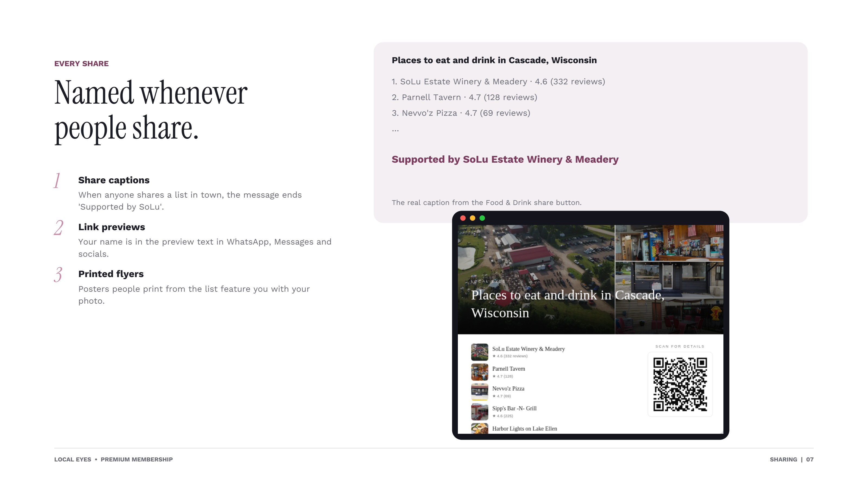Click the '4.7 (69)' star rating
Viewport: 868px width, 488px height.
click(x=501, y=396)
